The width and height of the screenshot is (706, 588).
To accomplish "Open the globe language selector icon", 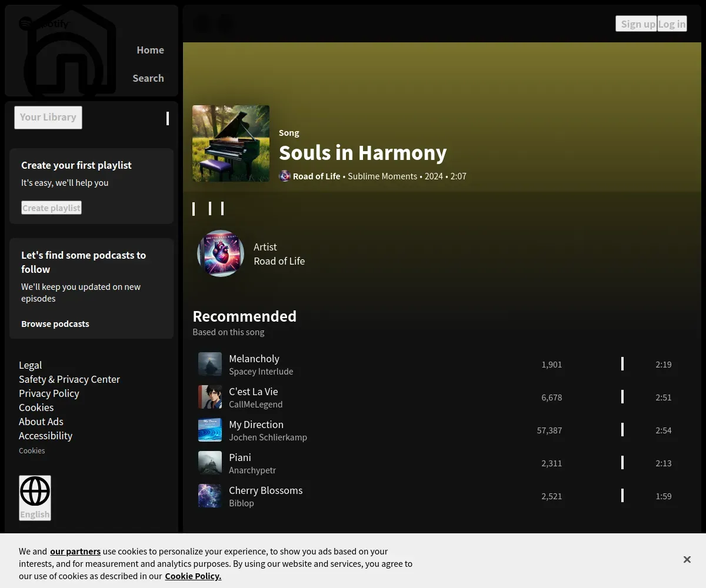I will pos(35,492).
